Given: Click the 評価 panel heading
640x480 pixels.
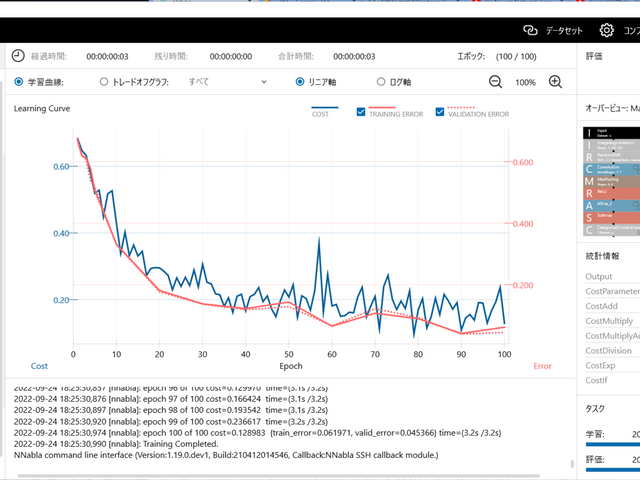Looking at the screenshot, I should (x=594, y=56).
